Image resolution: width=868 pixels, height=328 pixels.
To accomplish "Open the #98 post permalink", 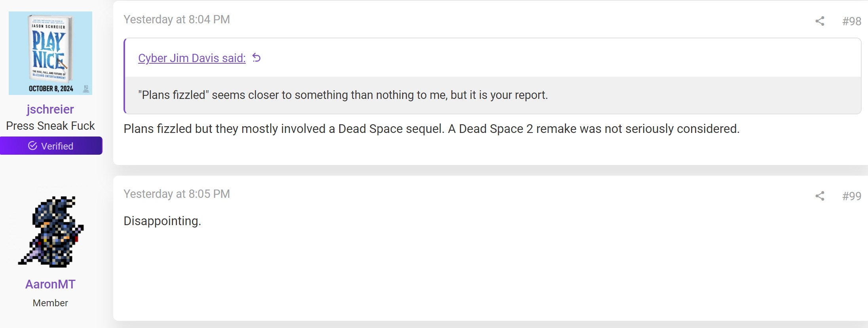I will coord(851,21).
